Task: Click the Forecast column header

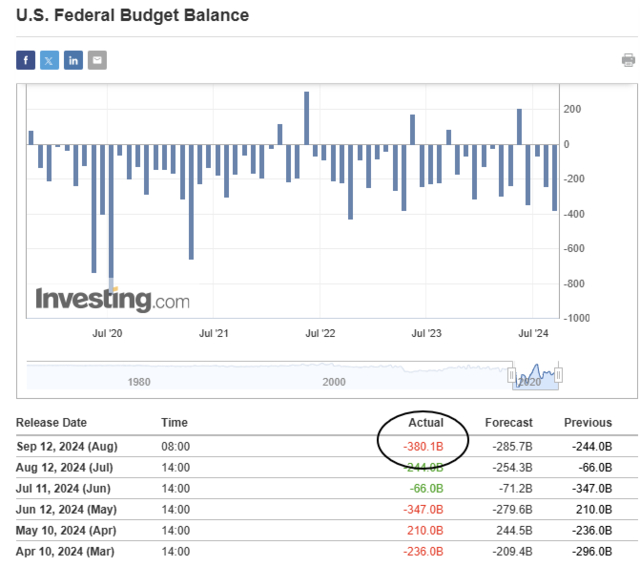Action: [x=508, y=423]
